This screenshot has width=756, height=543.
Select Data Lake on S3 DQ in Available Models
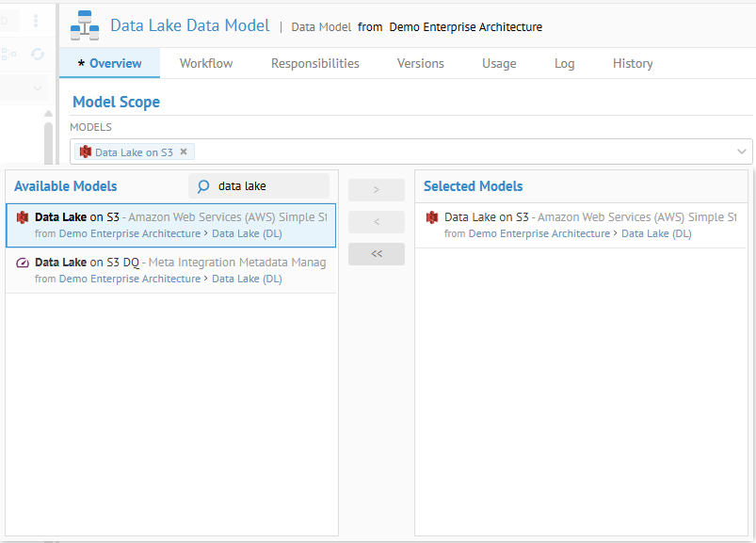pos(170,270)
